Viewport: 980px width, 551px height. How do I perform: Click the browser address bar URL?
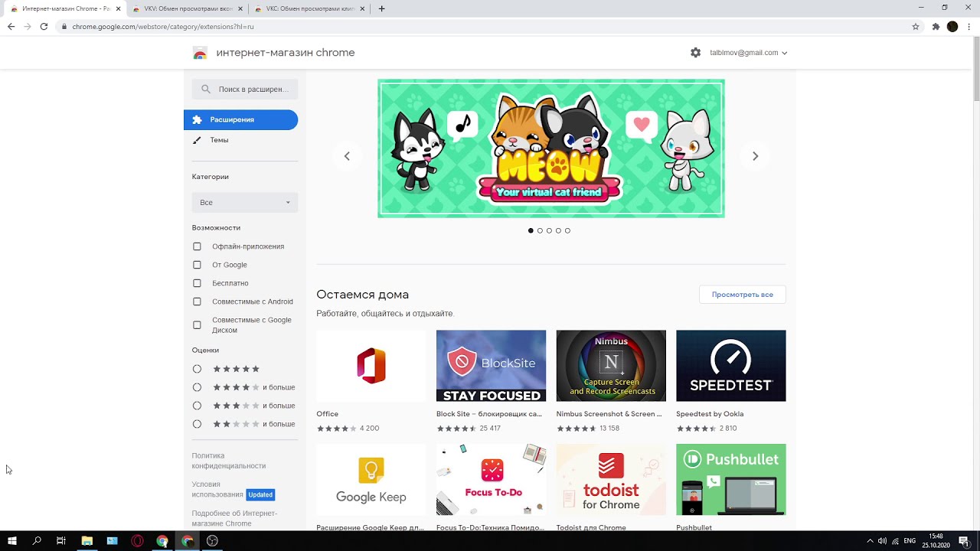pos(163,26)
